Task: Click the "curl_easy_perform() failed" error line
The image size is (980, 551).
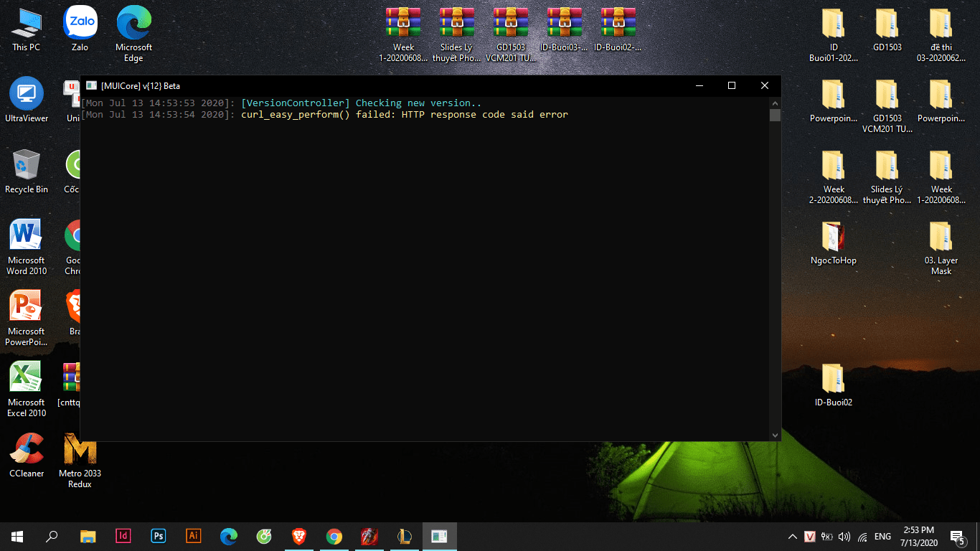Action: [x=324, y=114]
